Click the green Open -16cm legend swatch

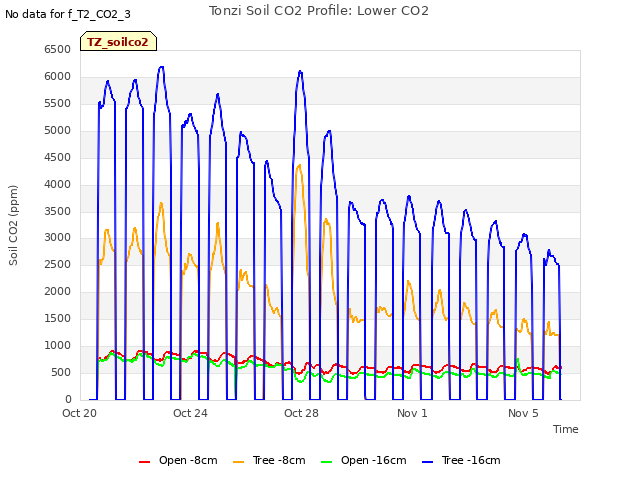coord(327,462)
